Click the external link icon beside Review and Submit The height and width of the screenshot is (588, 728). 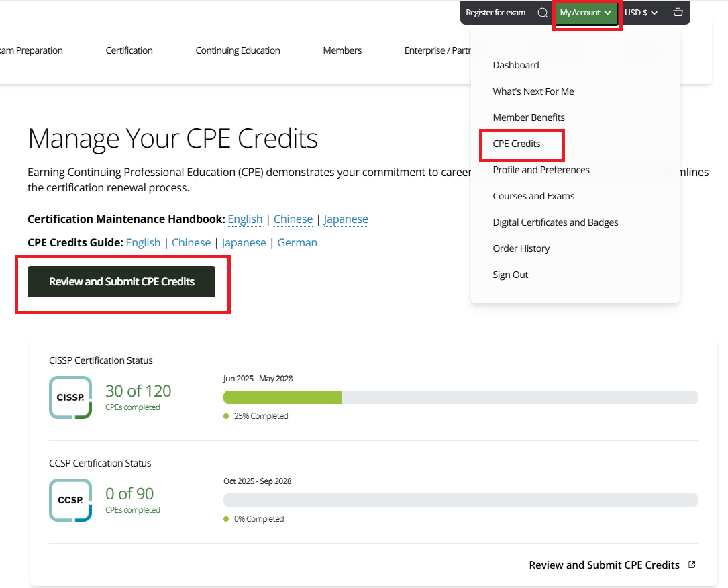click(x=692, y=565)
